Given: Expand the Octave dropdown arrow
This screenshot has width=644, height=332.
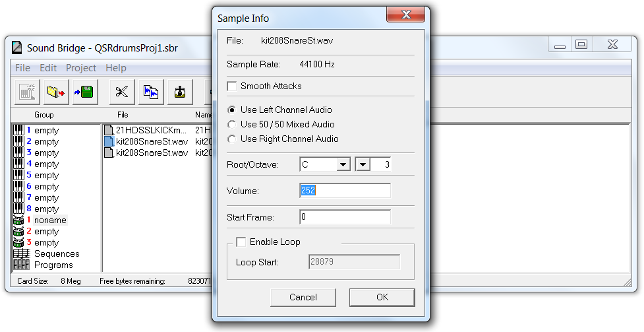Looking at the screenshot, I should pyautogui.click(x=363, y=164).
